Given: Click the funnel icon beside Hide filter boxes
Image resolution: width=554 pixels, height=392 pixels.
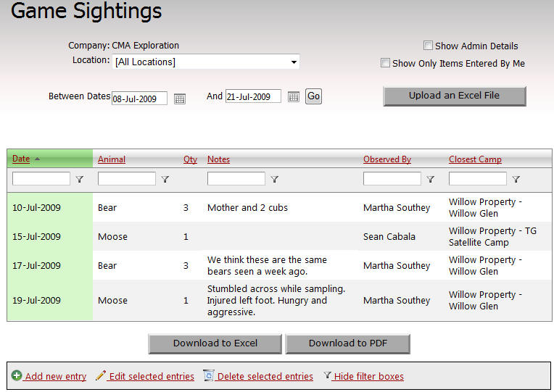Looking at the screenshot, I should (327, 375).
